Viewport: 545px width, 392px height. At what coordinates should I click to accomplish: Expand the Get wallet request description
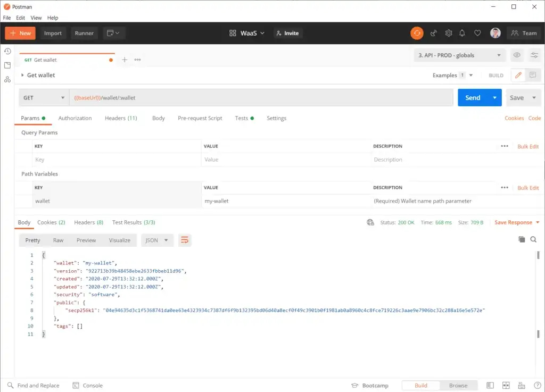[x=22, y=75]
